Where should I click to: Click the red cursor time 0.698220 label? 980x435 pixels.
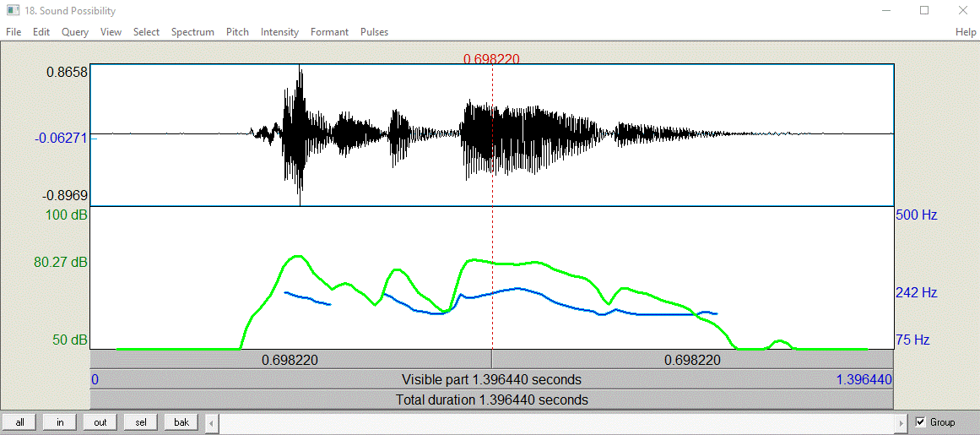coord(491,59)
